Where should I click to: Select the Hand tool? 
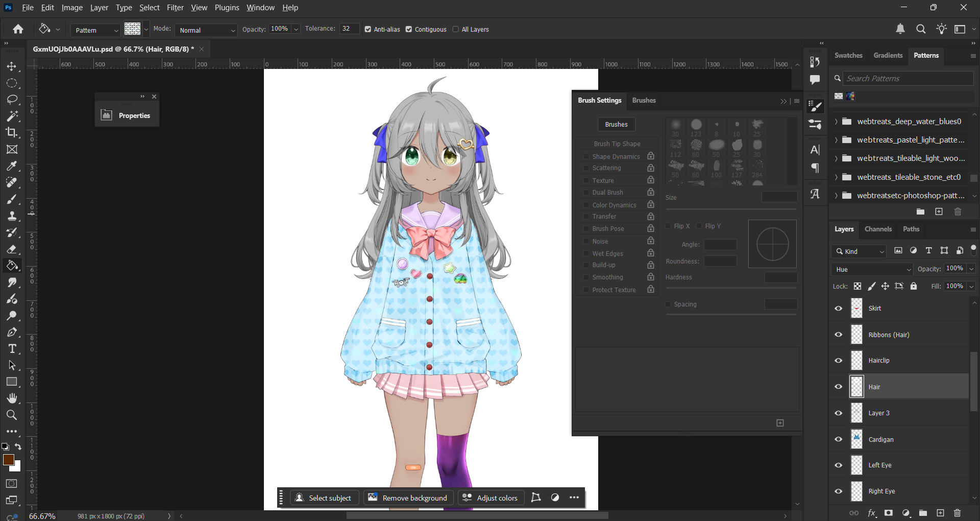click(x=12, y=398)
